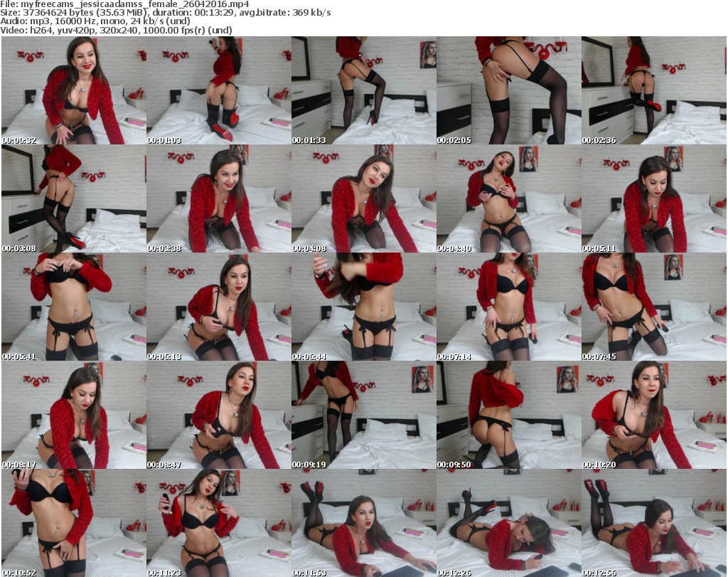Pick the frame stamped 00:08:17
Screen dimensions: 728x577
click(74, 415)
